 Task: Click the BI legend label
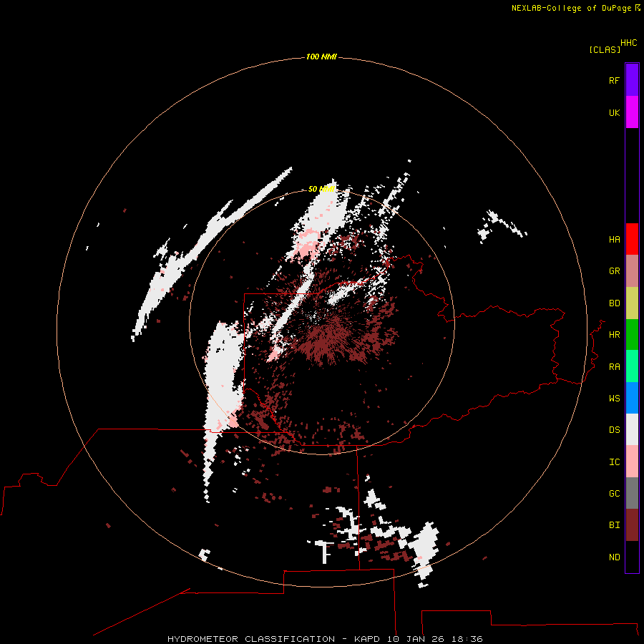pyautogui.click(x=614, y=525)
